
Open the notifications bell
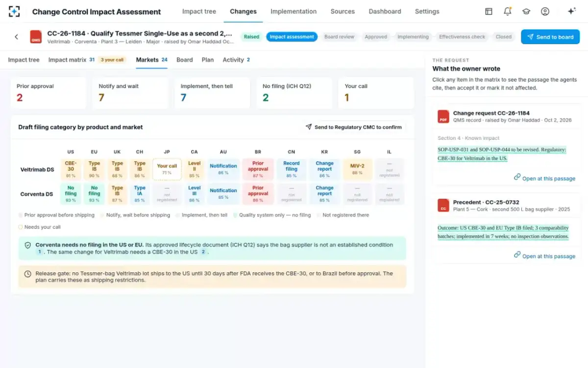[x=508, y=11]
